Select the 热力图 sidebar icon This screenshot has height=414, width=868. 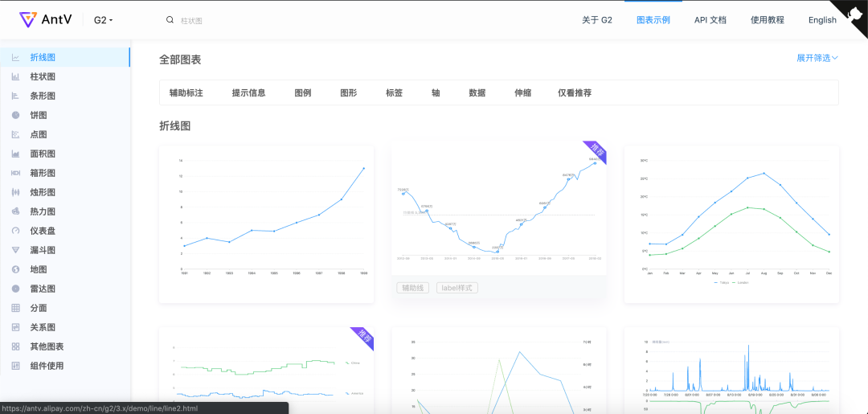click(x=15, y=211)
